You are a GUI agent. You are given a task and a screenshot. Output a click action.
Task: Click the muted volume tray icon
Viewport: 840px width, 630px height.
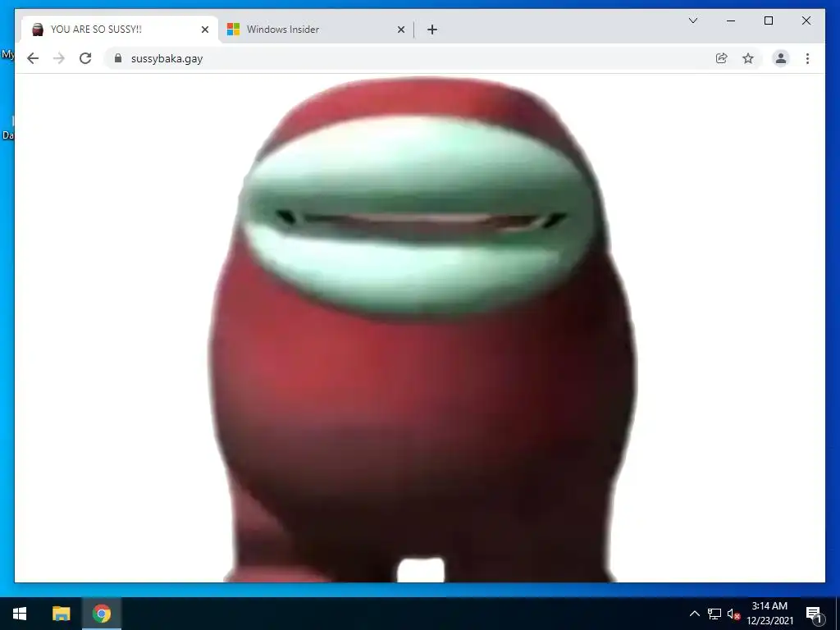pyautogui.click(x=733, y=614)
